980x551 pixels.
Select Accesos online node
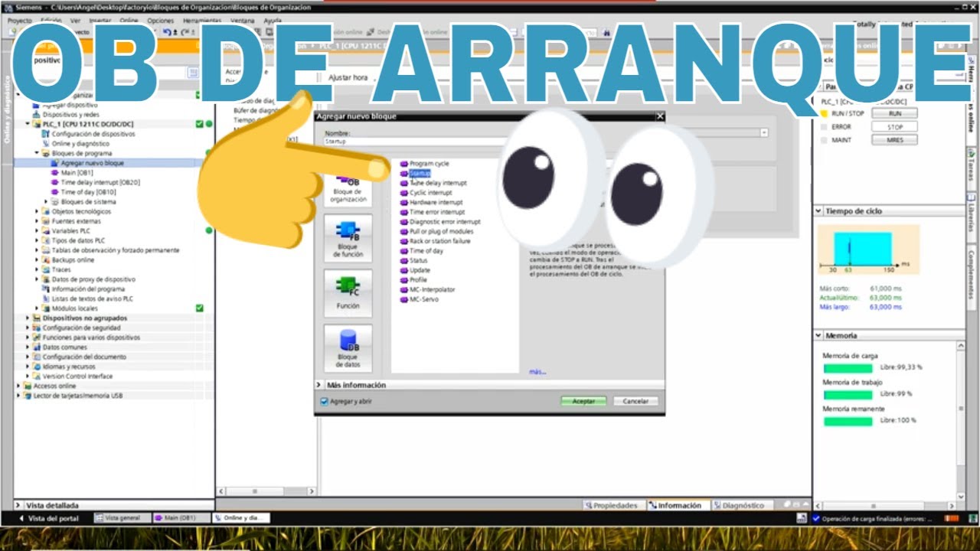tap(54, 386)
